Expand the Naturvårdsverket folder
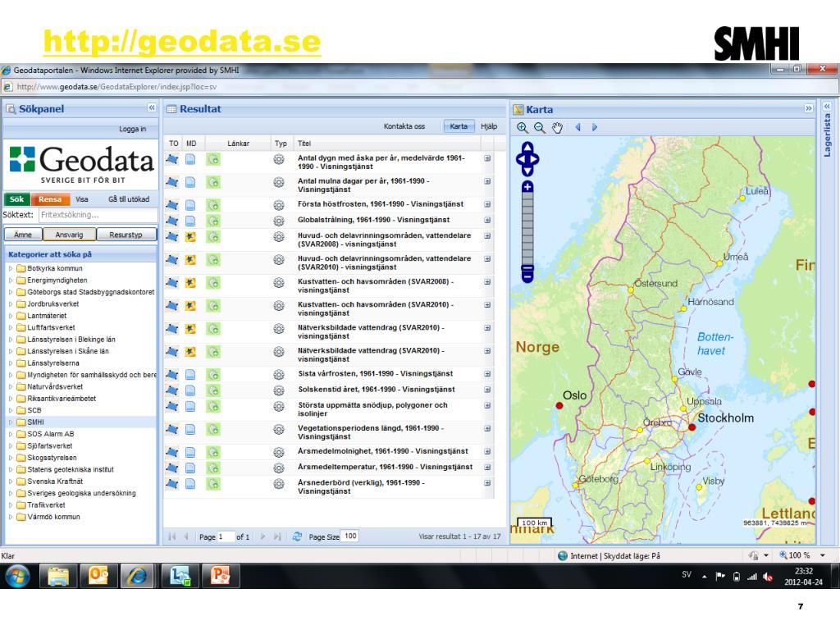 click(10, 386)
